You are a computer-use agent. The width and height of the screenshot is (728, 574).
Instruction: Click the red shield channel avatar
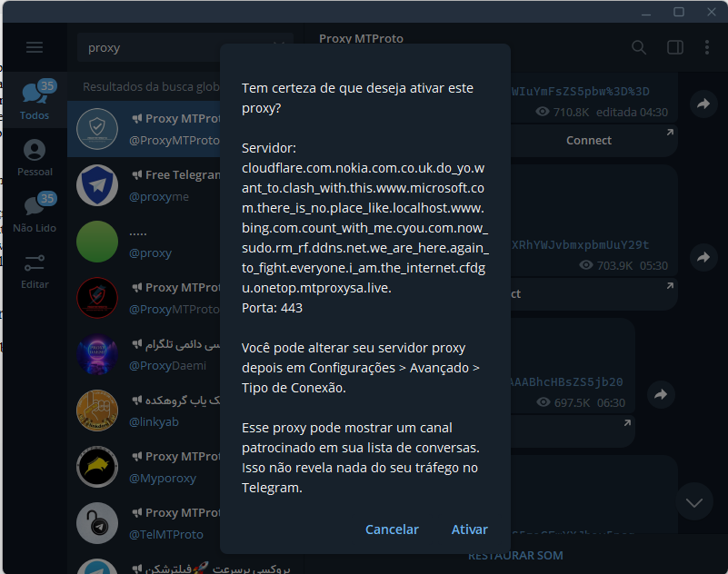click(97, 298)
